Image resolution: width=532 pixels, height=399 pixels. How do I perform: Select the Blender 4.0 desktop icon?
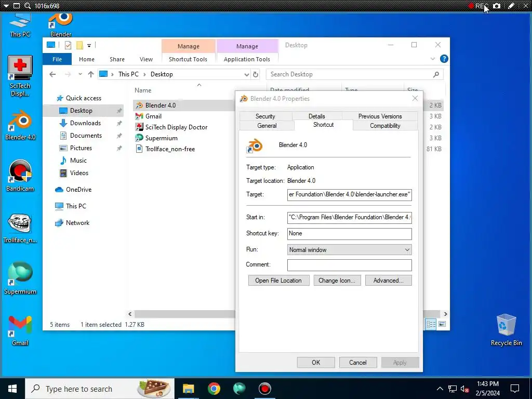[x=20, y=125]
